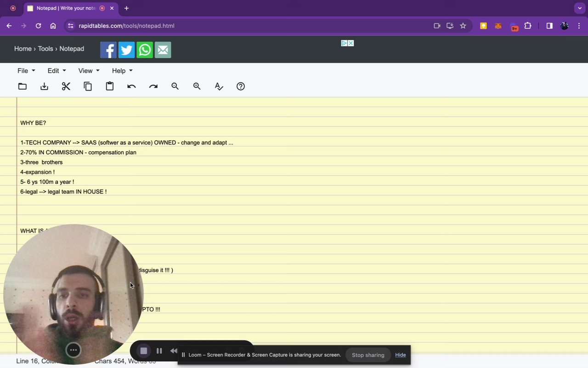Paste using the clipboard icon

click(x=110, y=86)
